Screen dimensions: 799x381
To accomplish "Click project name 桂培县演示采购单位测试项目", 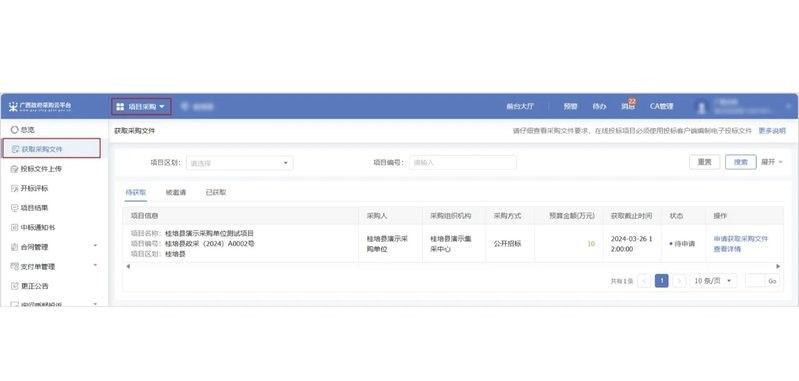I will (x=209, y=233).
